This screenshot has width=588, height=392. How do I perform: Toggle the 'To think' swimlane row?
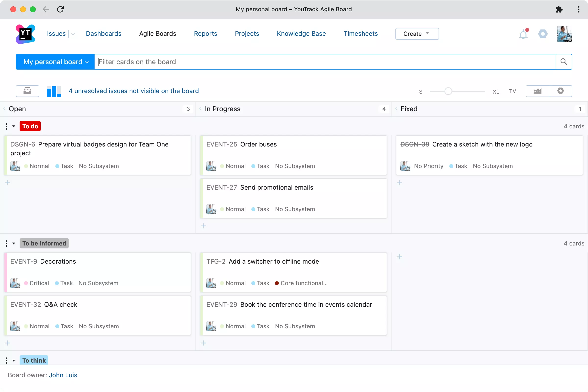click(14, 360)
